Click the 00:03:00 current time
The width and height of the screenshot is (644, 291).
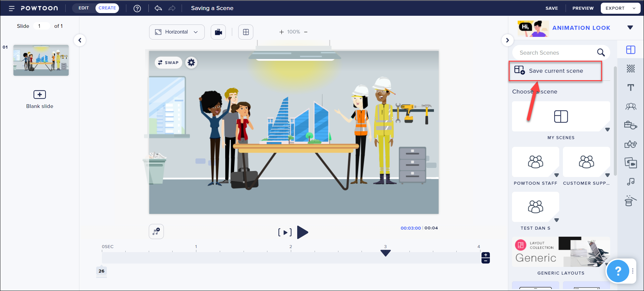[x=410, y=228]
